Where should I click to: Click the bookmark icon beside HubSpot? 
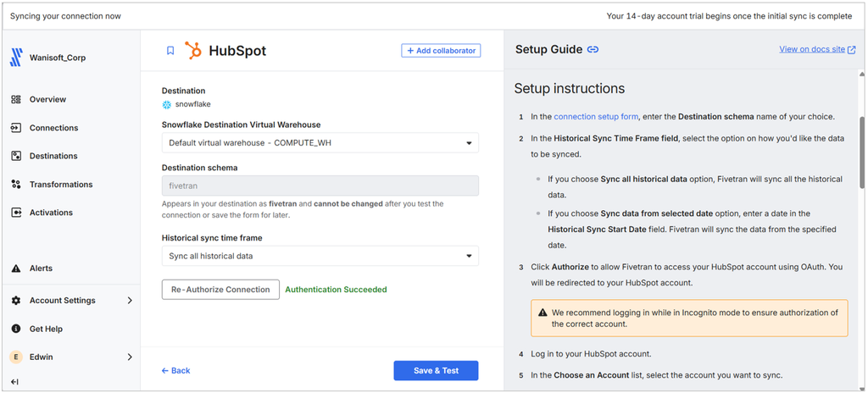[x=170, y=51]
